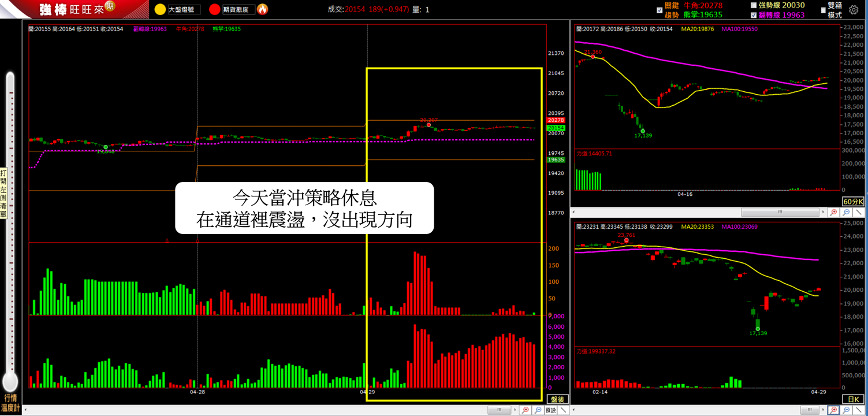This screenshot has width=868, height=416.
Task: Select the line drawing tool of the 日K chart
Action: [x=859, y=410]
